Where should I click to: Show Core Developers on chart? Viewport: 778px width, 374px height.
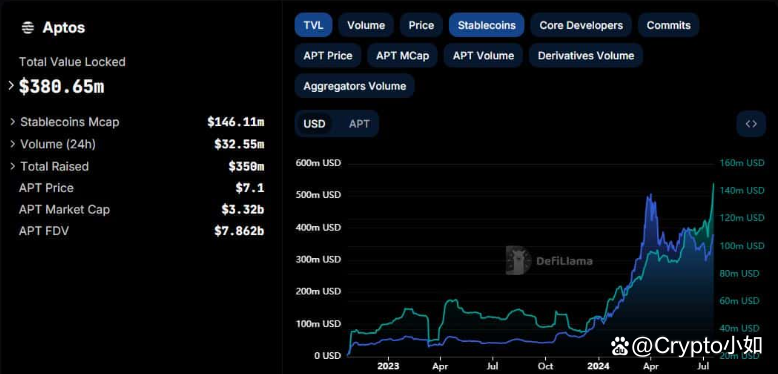pos(581,25)
